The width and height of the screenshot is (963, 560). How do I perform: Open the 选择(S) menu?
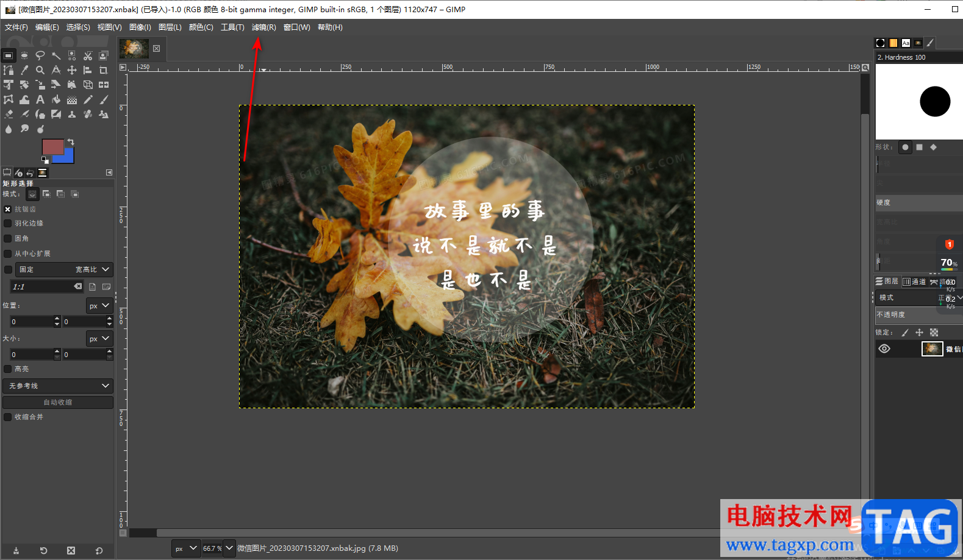pos(78,27)
